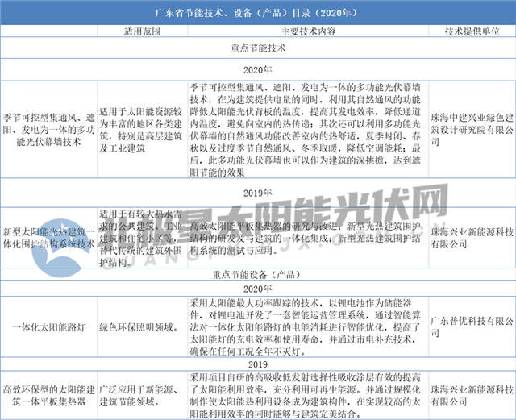Screen dimensions: 516x420
Task: Select the 2020年 row under 重点节能技术
Action: [258, 69]
